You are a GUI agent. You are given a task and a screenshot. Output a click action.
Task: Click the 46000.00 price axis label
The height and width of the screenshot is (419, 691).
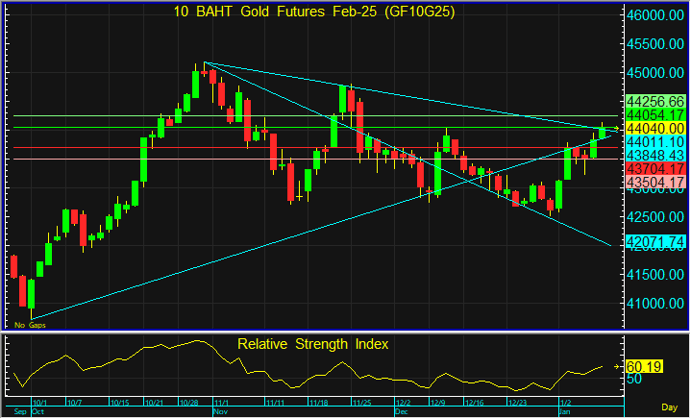(654, 16)
